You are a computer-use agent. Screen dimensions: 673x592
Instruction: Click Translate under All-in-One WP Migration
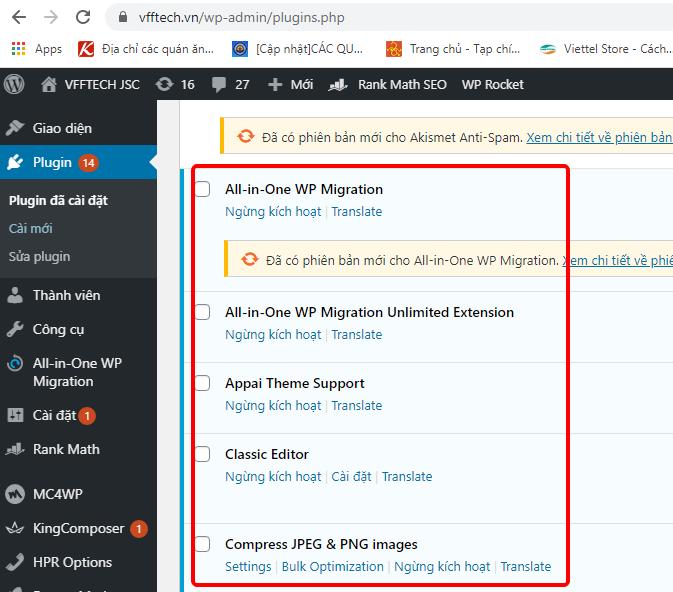357,212
